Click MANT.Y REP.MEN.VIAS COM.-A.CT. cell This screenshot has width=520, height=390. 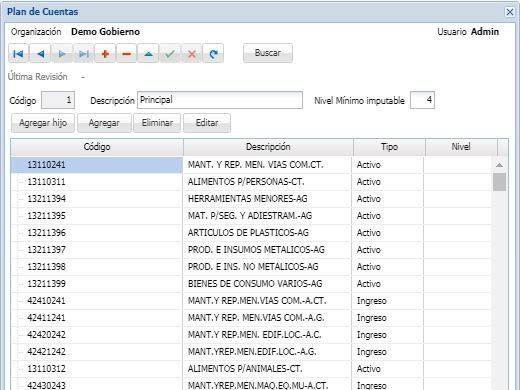tap(267, 301)
